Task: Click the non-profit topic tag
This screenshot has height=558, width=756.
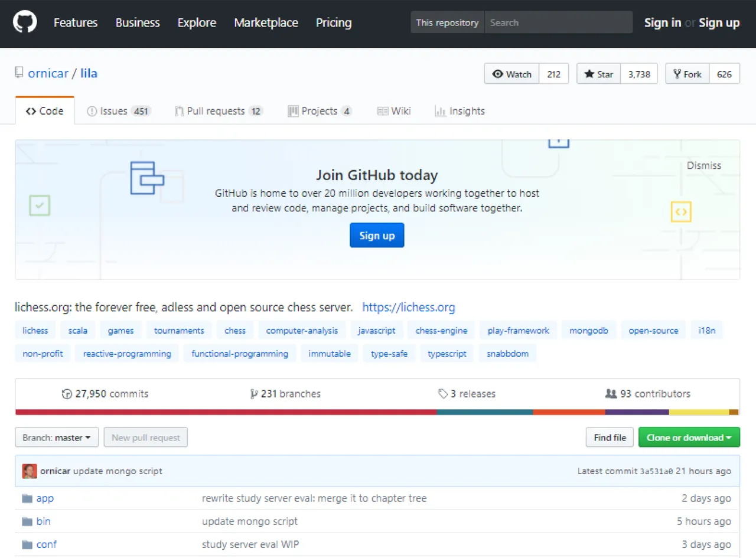Action: coord(43,354)
